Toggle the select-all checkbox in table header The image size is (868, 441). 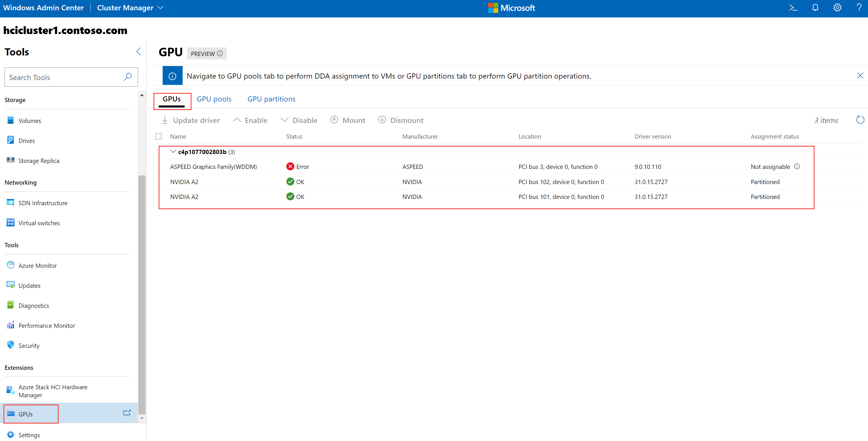coord(158,136)
